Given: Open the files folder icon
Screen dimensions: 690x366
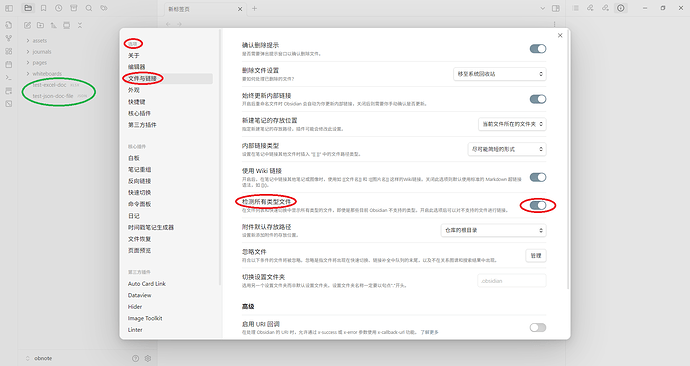Looking at the screenshot, I should pos(28,8).
